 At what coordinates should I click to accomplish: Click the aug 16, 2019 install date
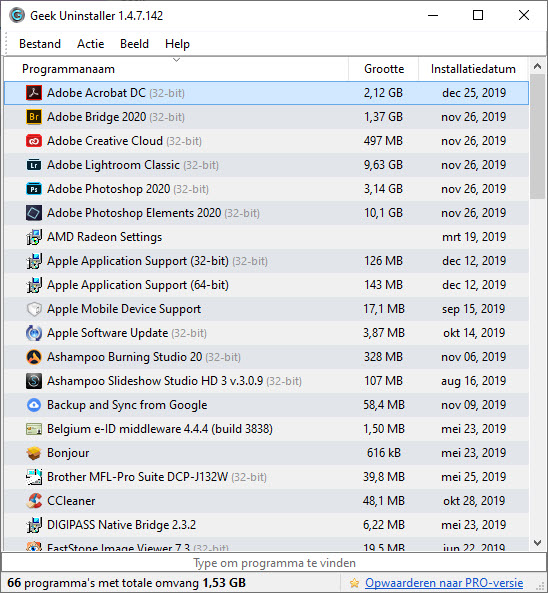tap(473, 381)
